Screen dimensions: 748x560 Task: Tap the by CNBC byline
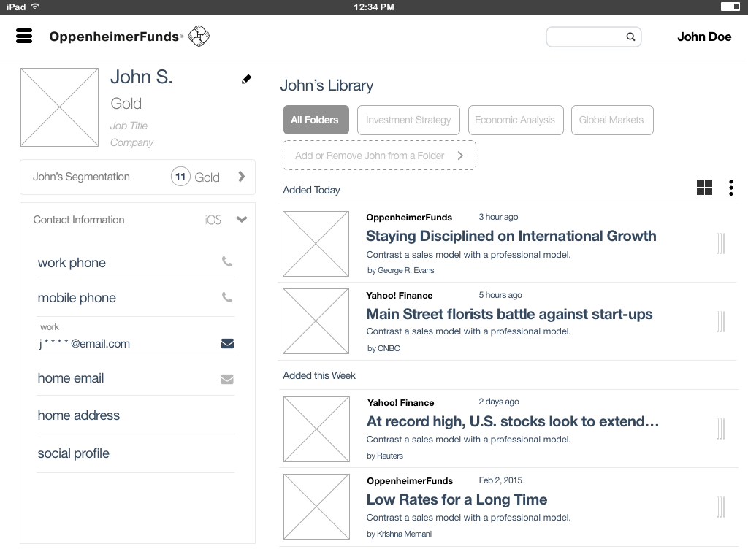383,349
